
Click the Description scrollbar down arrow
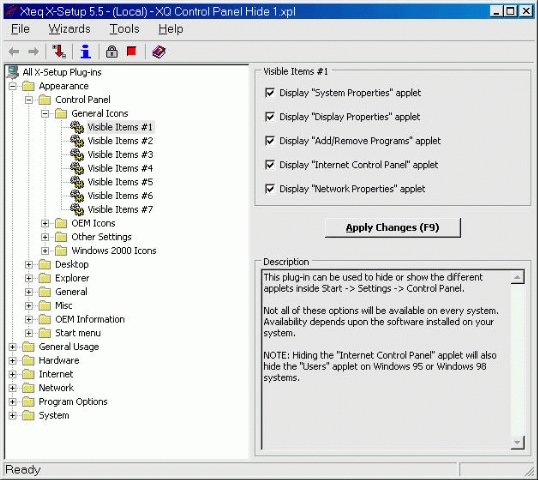pos(517,442)
